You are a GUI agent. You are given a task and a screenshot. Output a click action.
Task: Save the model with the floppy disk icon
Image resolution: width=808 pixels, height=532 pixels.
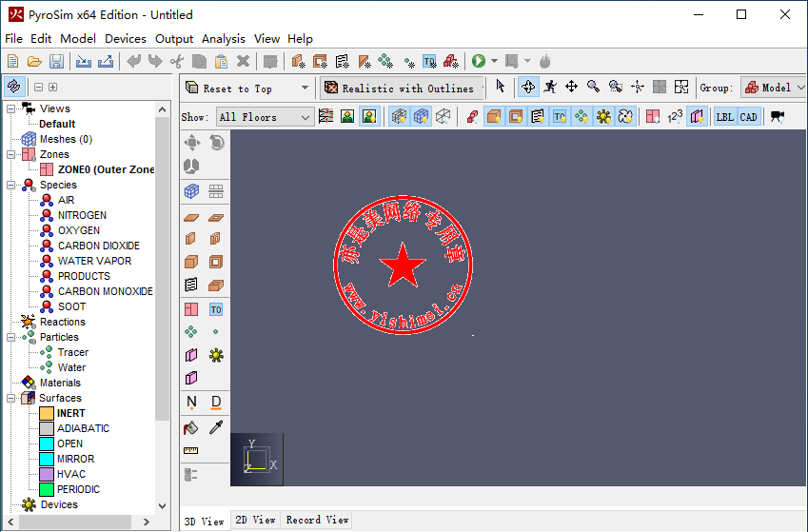(x=57, y=61)
